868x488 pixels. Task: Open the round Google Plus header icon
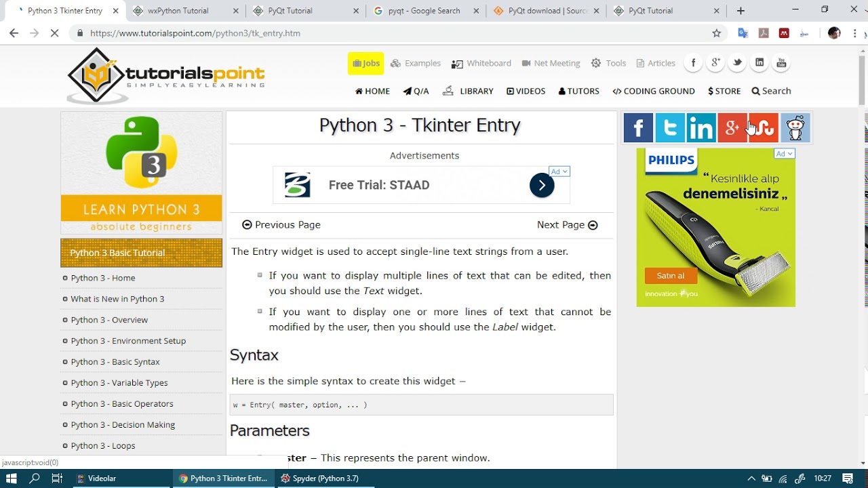pos(715,63)
